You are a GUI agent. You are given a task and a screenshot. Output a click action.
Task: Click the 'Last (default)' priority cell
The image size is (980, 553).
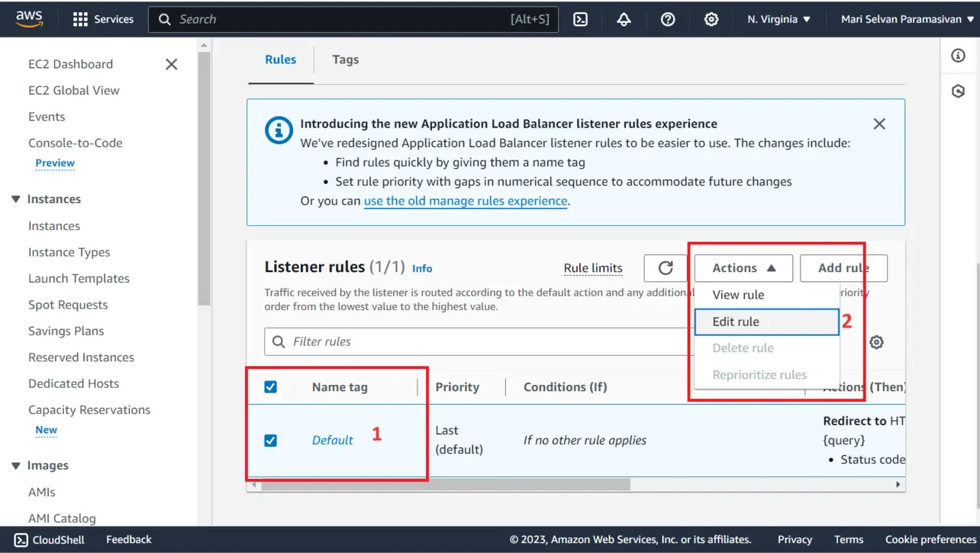(459, 440)
